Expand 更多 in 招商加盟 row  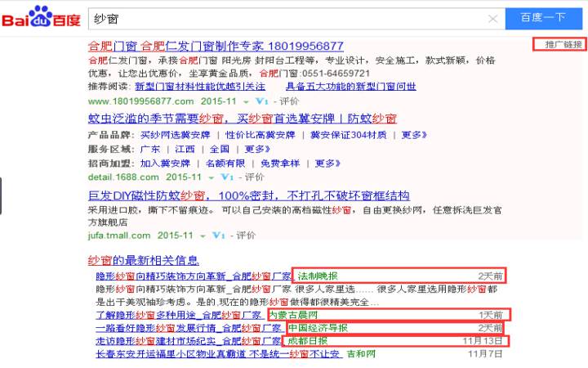(x=327, y=164)
